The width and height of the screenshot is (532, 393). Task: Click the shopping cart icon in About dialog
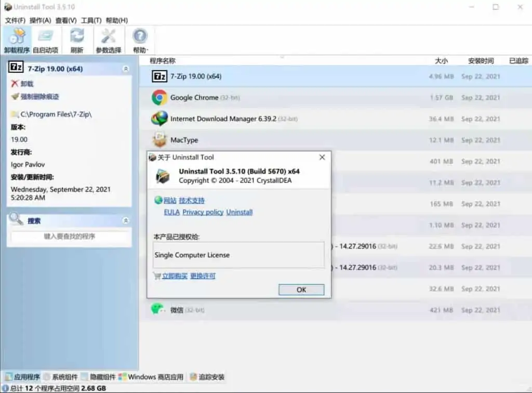(157, 276)
